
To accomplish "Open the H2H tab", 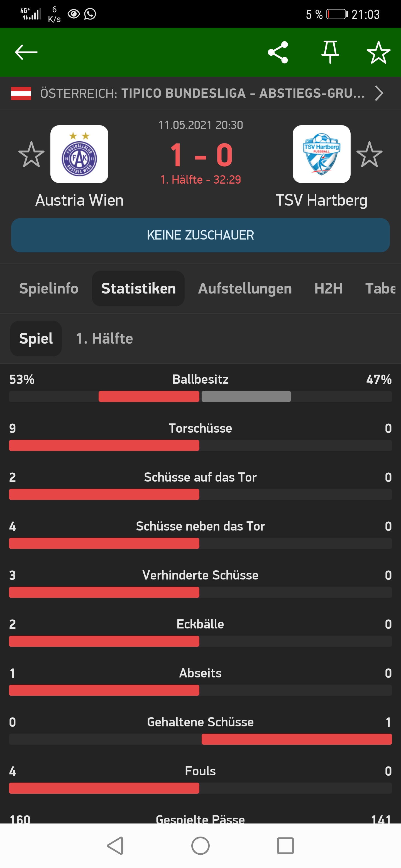I will point(329,288).
